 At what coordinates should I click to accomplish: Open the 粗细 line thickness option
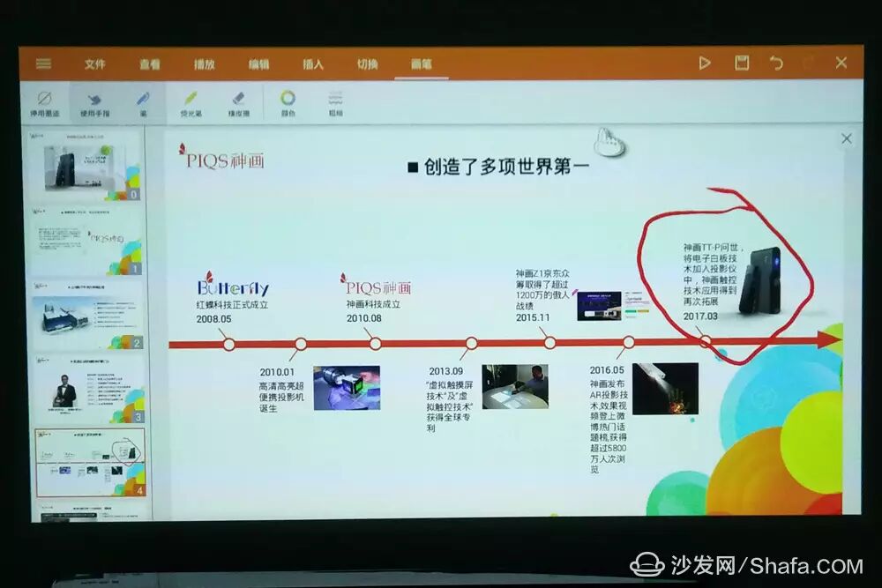click(335, 103)
